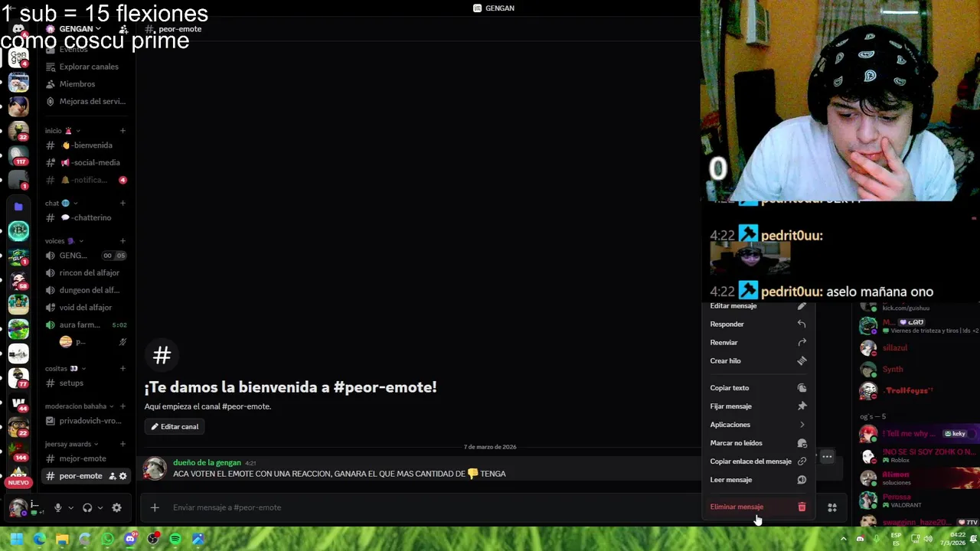Click the three-dots more button on message
Image resolution: width=980 pixels, height=551 pixels.
827,457
